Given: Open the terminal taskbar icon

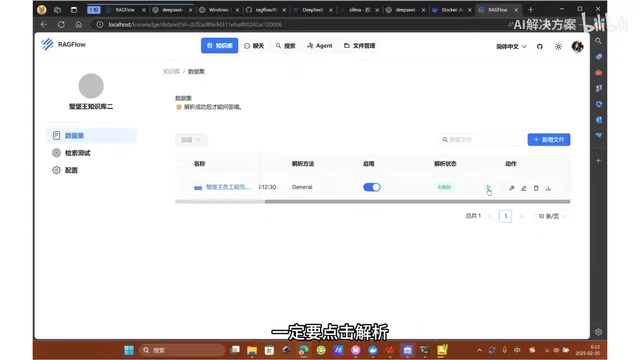Looking at the screenshot, I should click(424, 350).
